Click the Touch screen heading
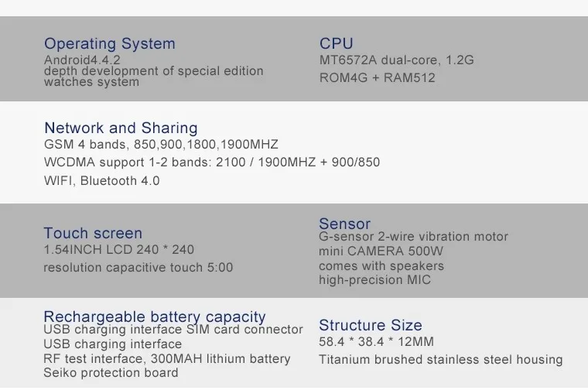 pos(93,233)
